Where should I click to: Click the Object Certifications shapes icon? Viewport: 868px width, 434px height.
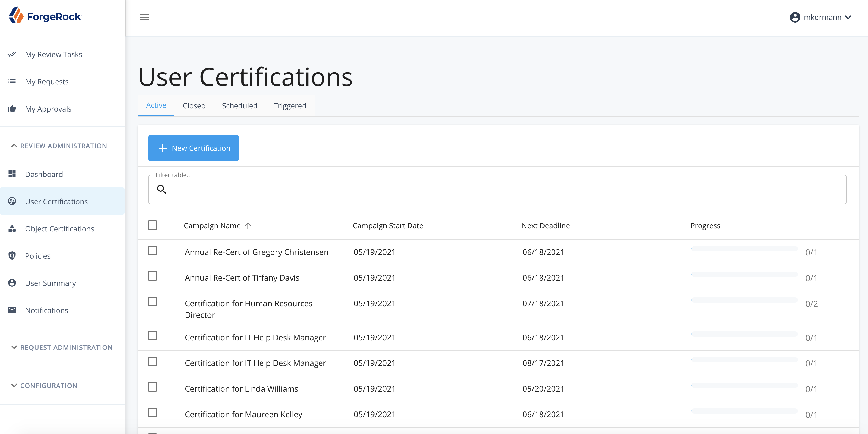(12, 229)
